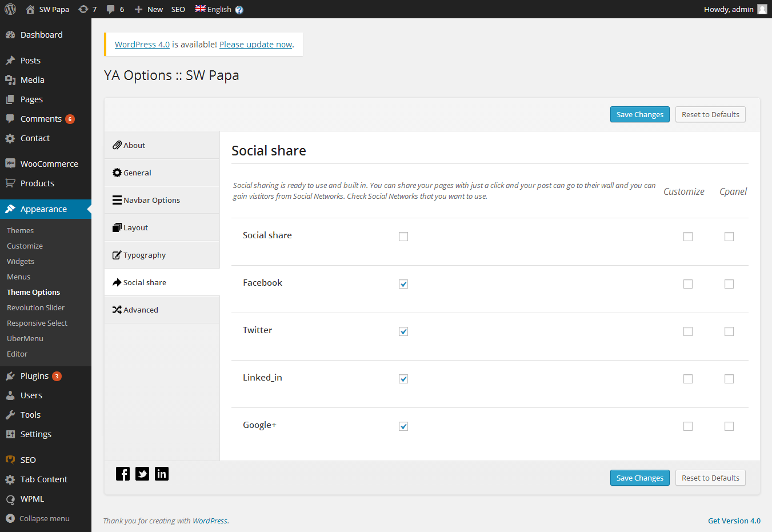Open the Typography tab
The height and width of the screenshot is (532, 772).
click(162, 255)
